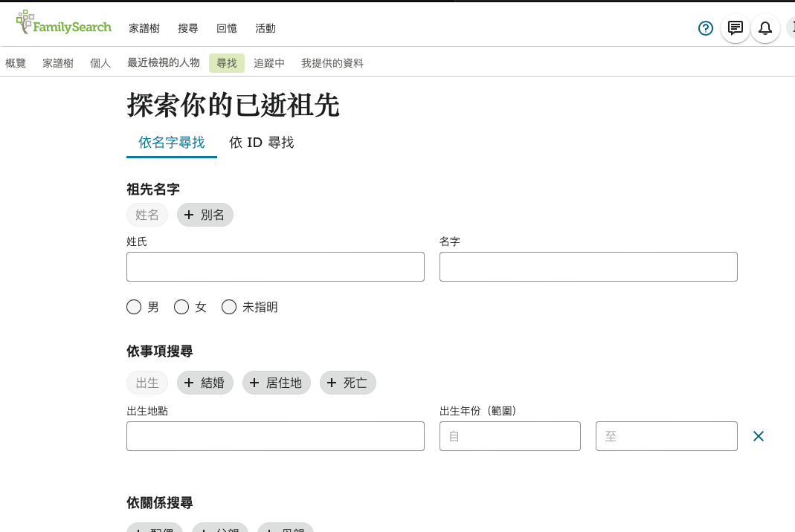The width and height of the screenshot is (795, 532).
Task: Switch to 依 ID 尋找 tab
Action: coord(261,143)
